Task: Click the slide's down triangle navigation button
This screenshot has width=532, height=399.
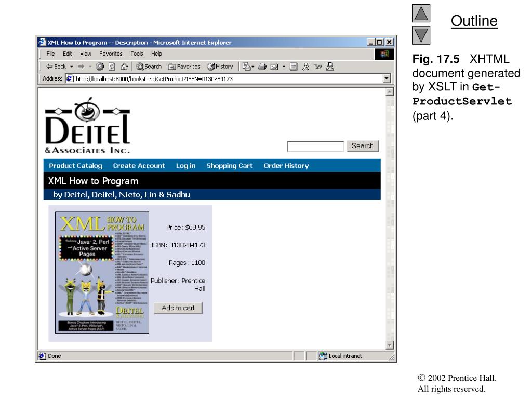Action: 421,35
